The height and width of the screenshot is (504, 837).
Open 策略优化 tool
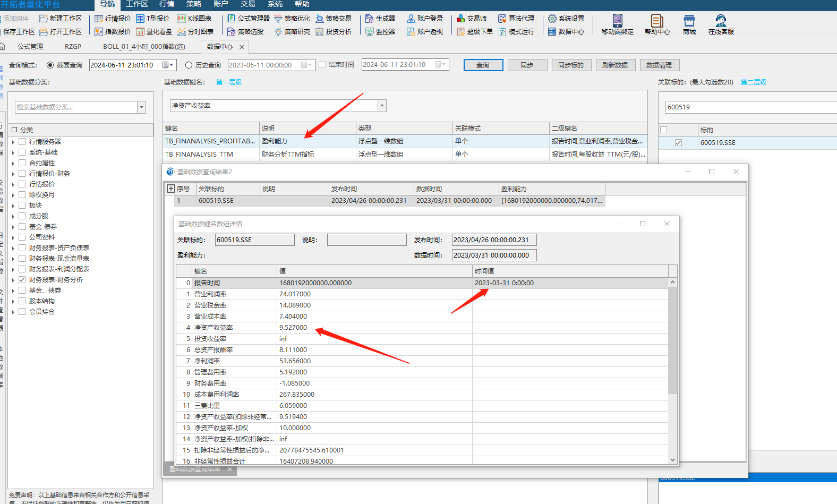pyautogui.click(x=292, y=19)
